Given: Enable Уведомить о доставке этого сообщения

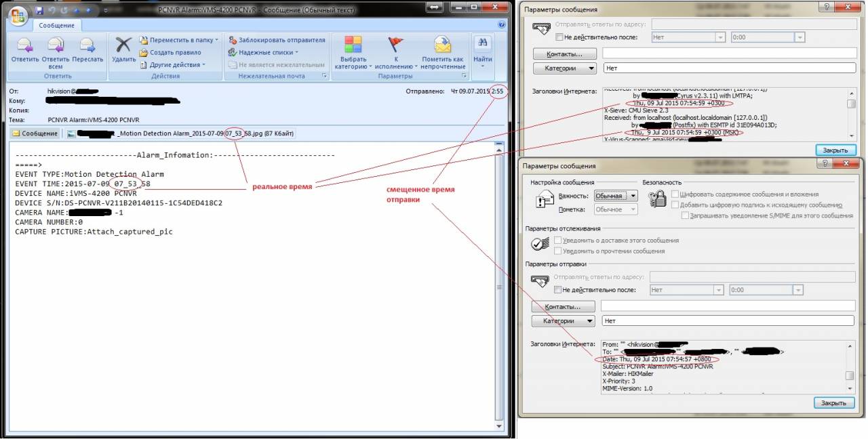Looking at the screenshot, I should pos(557,241).
